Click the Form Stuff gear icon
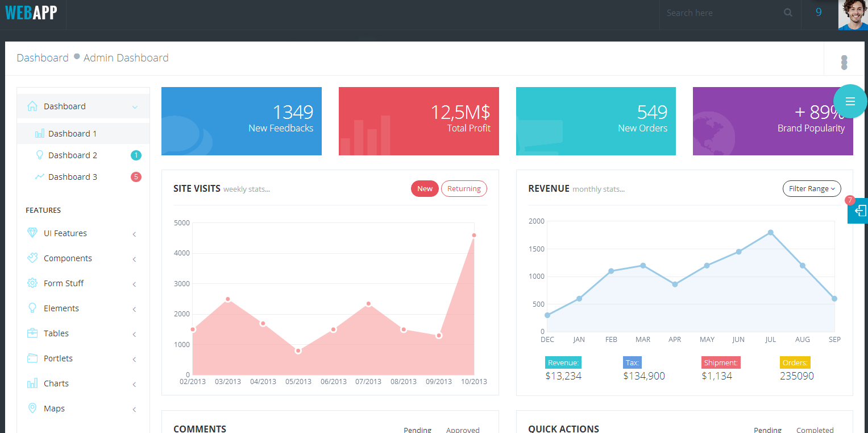 click(32, 283)
